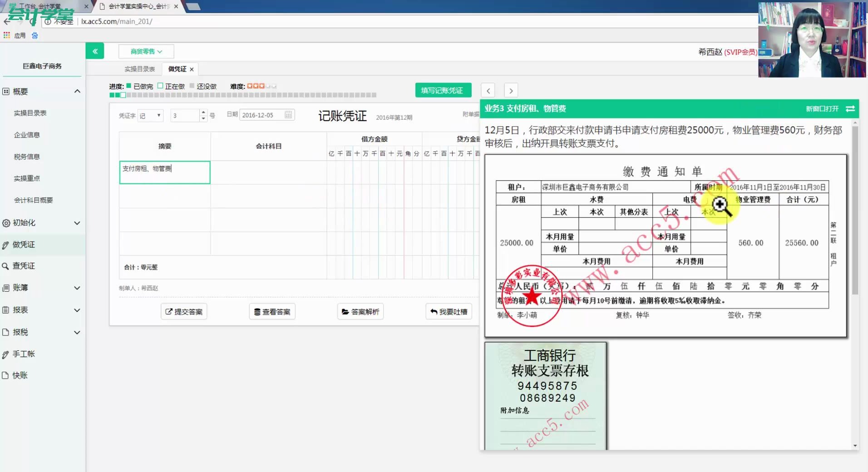The image size is (868, 472).
Task: Collapse the 概要 sidebar section
Action: point(77,91)
